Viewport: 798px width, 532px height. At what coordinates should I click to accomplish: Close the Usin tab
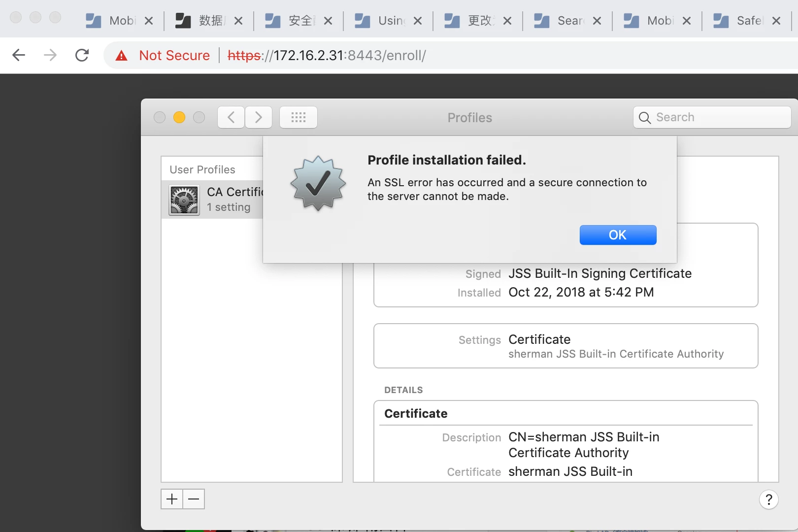pyautogui.click(x=418, y=21)
